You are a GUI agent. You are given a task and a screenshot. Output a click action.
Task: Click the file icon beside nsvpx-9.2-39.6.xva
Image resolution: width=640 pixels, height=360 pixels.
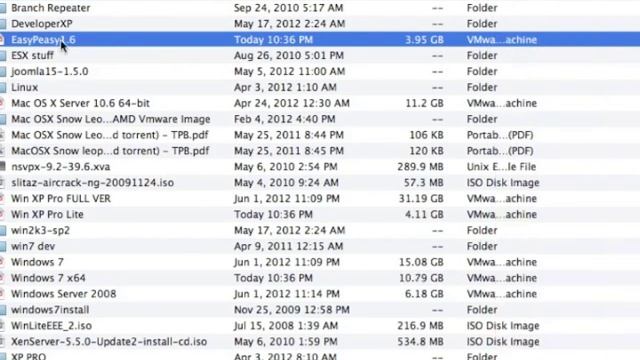(x=2, y=167)
